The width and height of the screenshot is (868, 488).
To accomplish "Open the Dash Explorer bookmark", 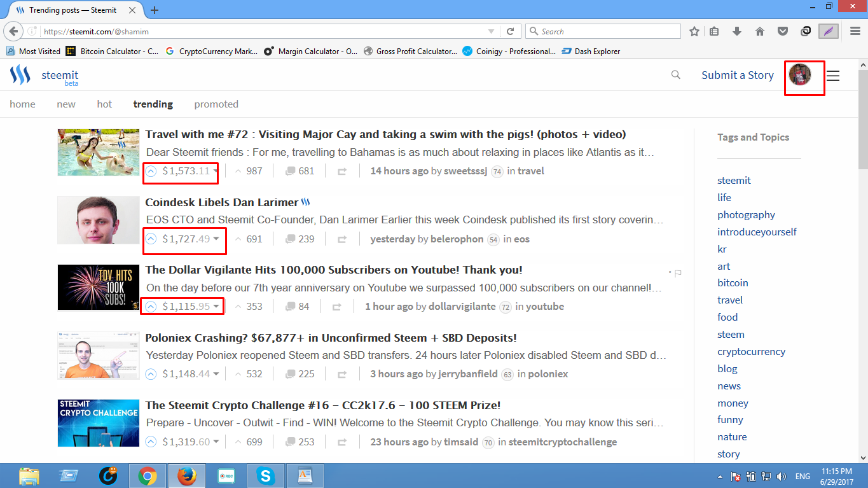I will tap(591, 51).
